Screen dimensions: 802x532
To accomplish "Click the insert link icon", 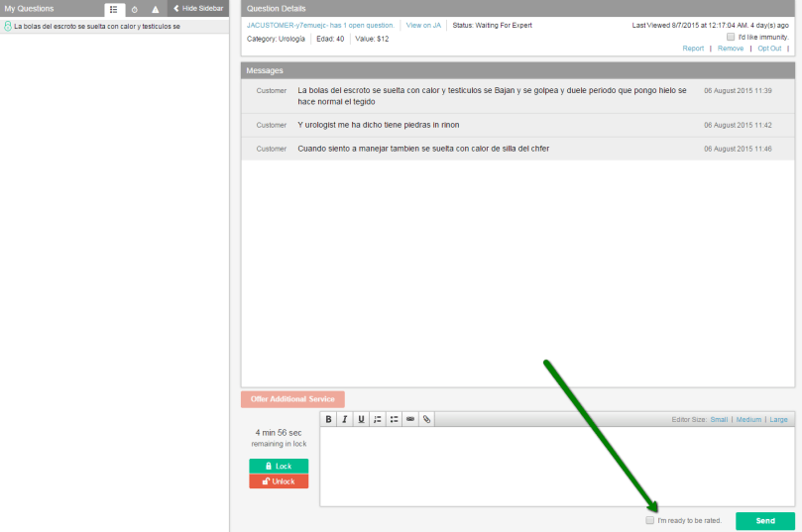I will coord(410,419).
